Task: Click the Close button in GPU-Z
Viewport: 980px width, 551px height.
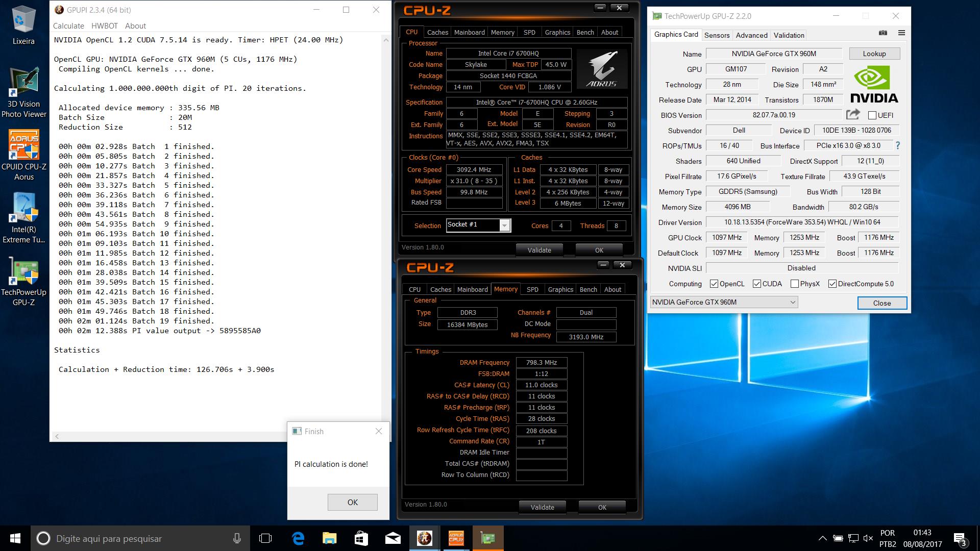Action: 882,303
